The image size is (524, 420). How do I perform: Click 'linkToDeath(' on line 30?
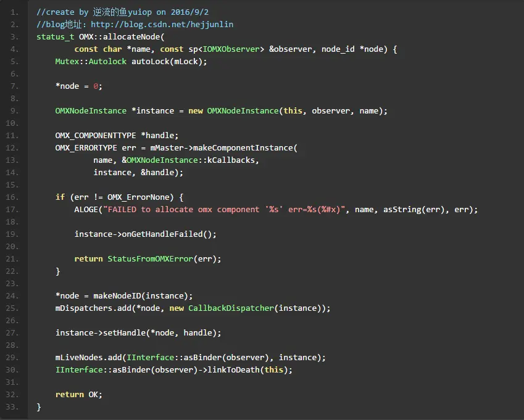tap(236, 370)
